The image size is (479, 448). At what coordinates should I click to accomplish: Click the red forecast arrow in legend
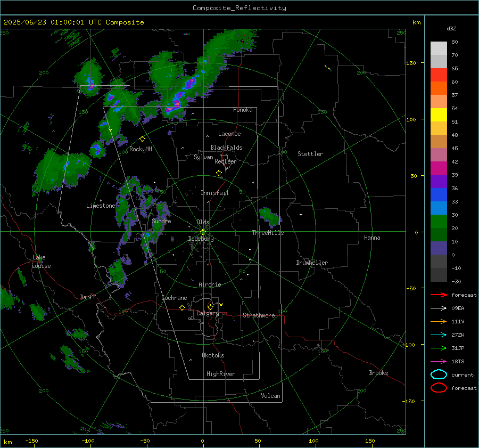click(439, 295)
